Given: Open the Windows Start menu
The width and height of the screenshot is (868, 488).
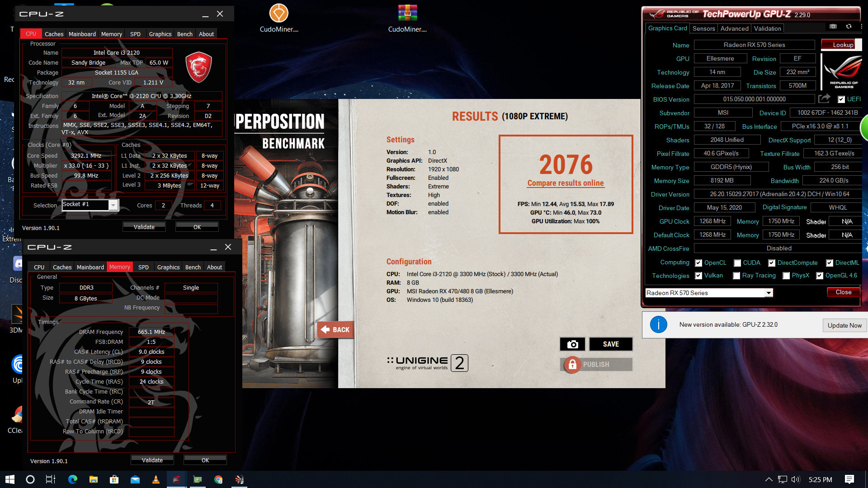Looking at the screenshot, I should 10,479.
